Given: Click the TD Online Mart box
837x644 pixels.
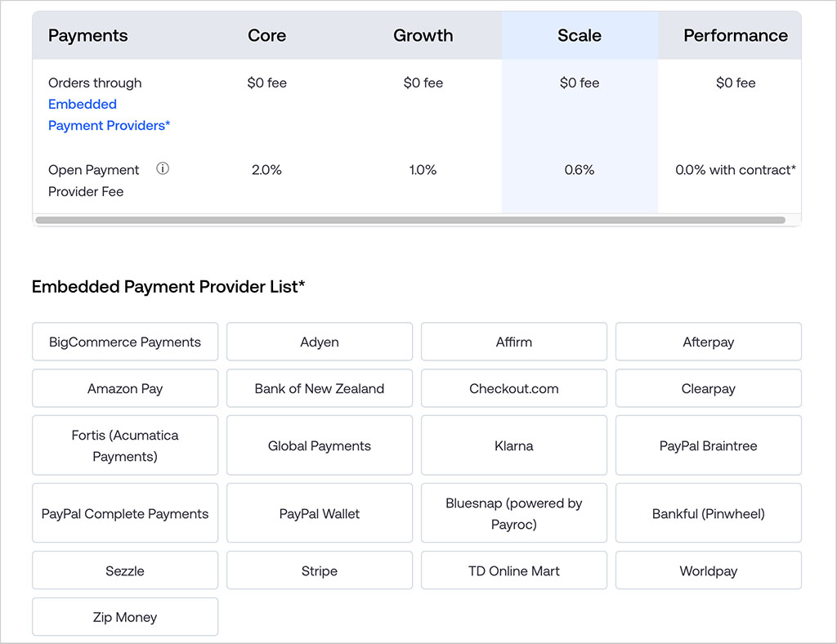Looking at the screenshot, I should 513,570.
